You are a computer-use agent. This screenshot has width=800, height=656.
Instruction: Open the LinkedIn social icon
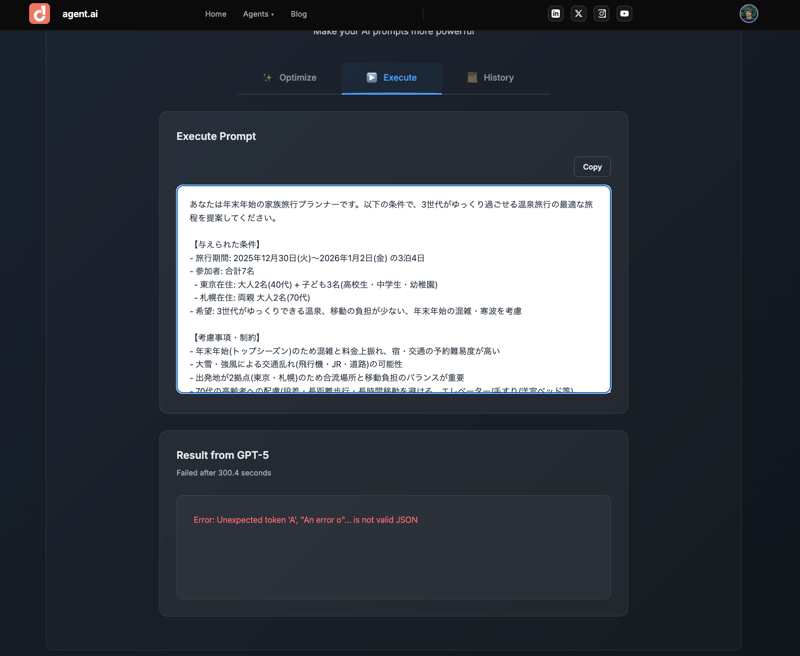pos(556,14)
